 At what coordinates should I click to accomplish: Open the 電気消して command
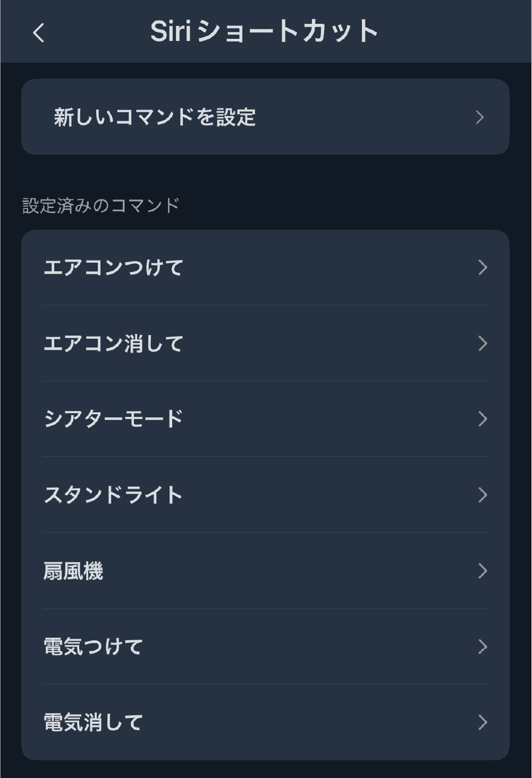click(93, 723)
